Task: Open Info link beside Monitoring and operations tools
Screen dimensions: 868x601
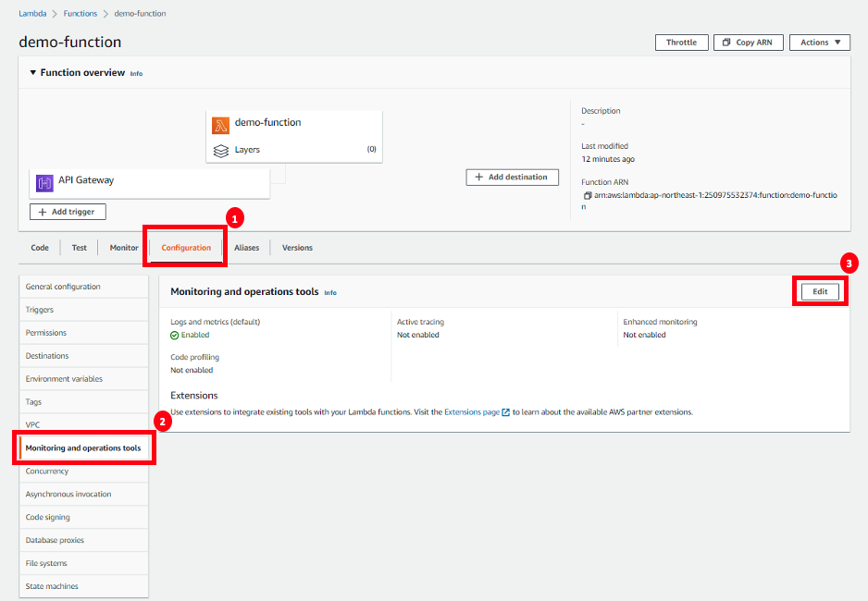Action: [330, 293]
